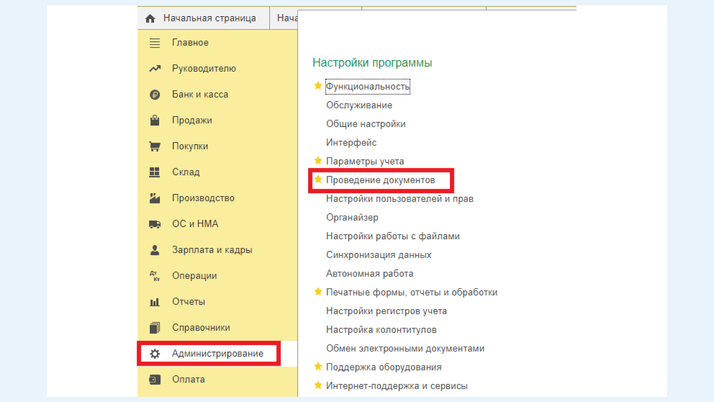Click the Отчеты bar chart icon
This screenshot has width=714, height=402.
click(155, 302)
